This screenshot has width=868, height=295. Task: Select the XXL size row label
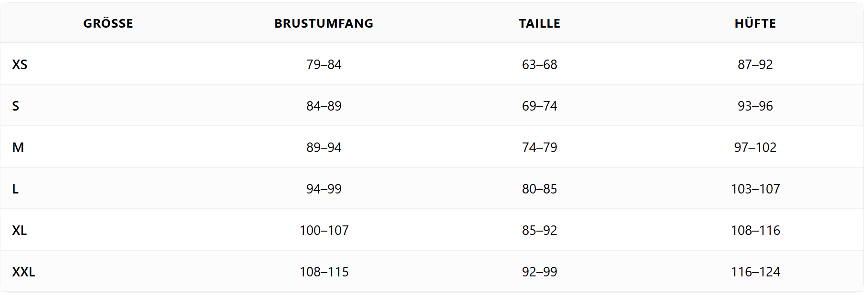(23, 272)
